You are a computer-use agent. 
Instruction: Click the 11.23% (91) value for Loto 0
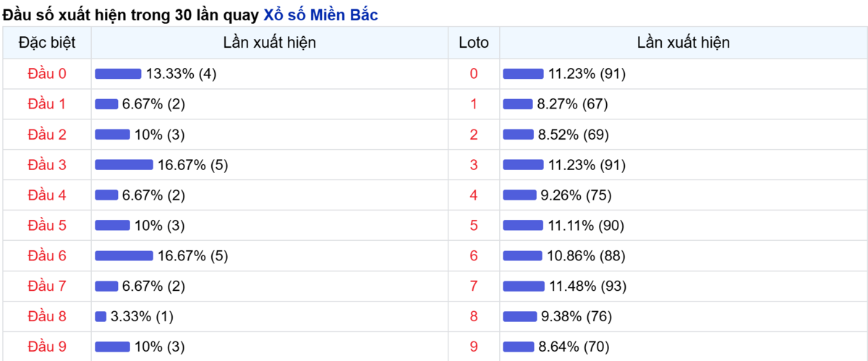tap(587, 73)
